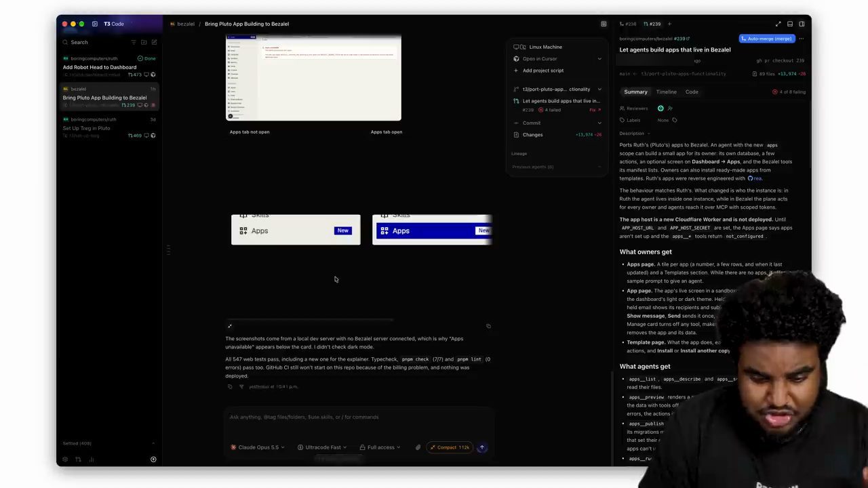Open the more options ellipsis beside Auto-merge
Viewport: 868px width, 488px height.
tap(802, 39)
